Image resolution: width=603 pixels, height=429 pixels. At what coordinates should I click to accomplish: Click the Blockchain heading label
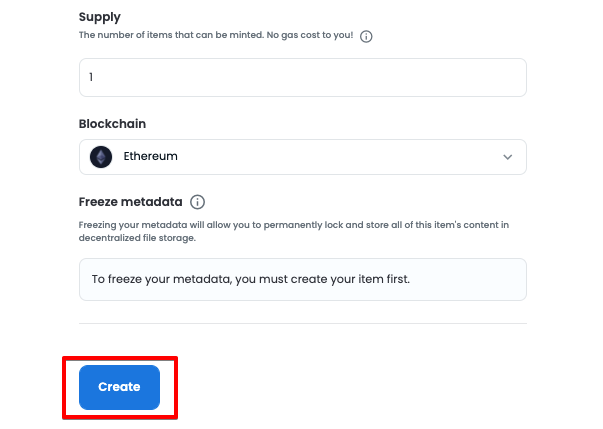tap(112, 123)
